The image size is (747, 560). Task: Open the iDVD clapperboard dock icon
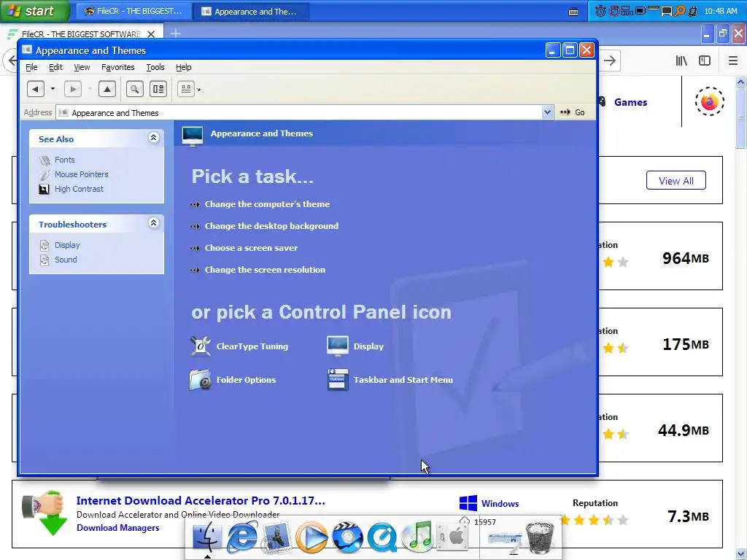[347, 537]
